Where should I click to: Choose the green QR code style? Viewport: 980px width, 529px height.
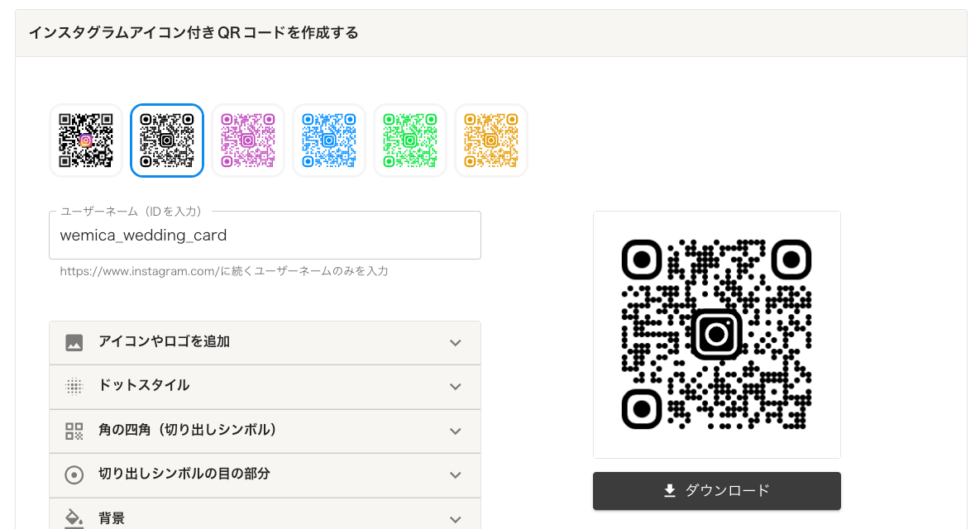(409, 140)
